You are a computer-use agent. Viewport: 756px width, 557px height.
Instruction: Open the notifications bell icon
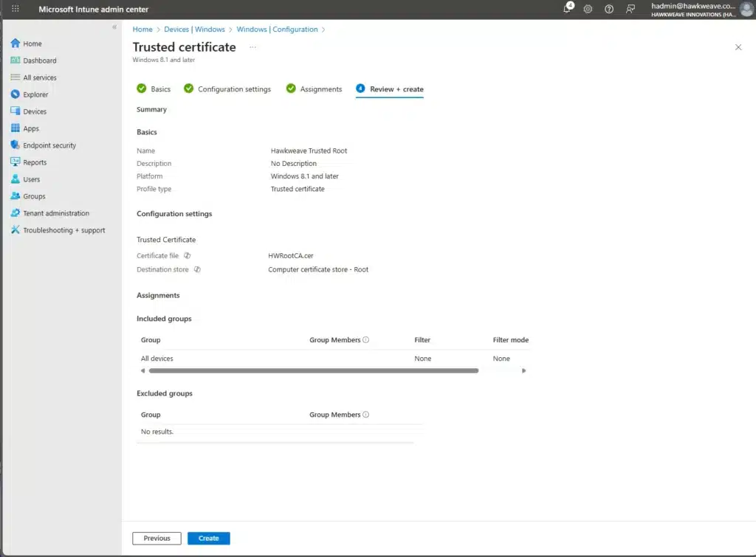pos(567,9)
